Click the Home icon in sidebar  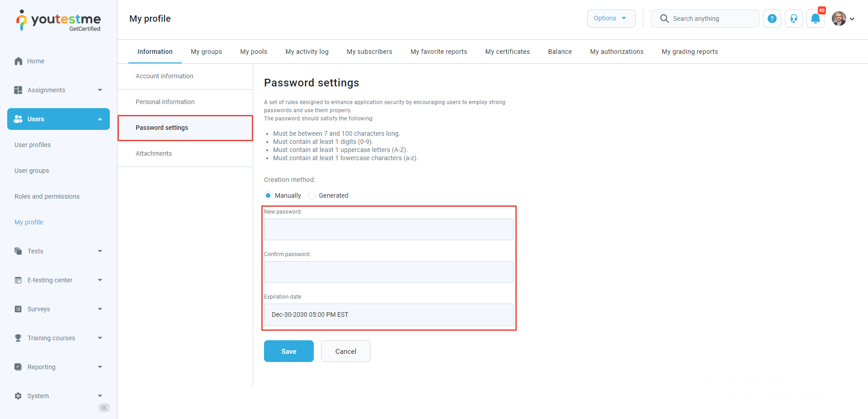[19, 61]
